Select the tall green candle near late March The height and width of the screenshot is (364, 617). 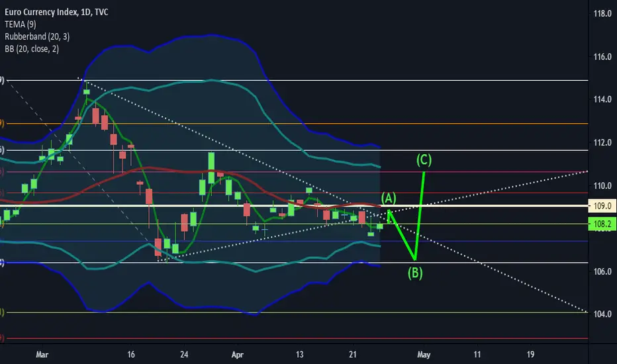tap(211, 167)
